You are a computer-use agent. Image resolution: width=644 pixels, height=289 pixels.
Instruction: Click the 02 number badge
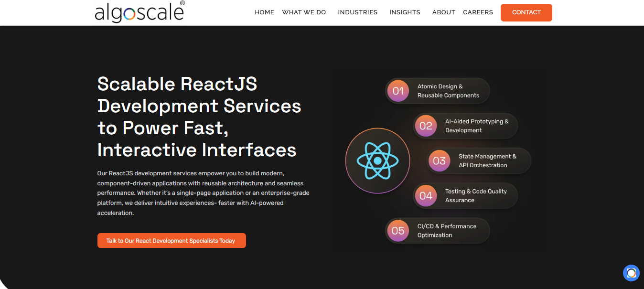coord(426,126)
